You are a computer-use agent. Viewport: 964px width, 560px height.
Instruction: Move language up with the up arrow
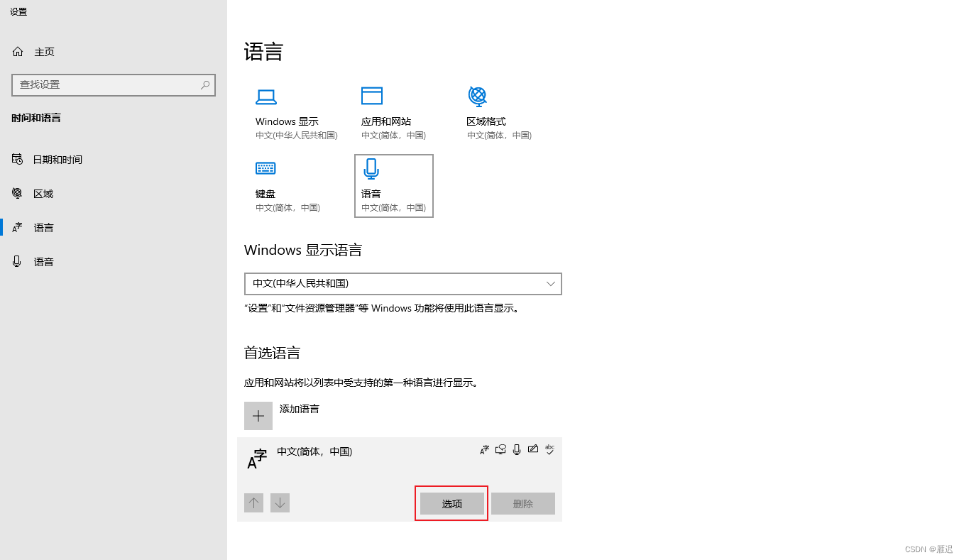[x=253, y=503]
